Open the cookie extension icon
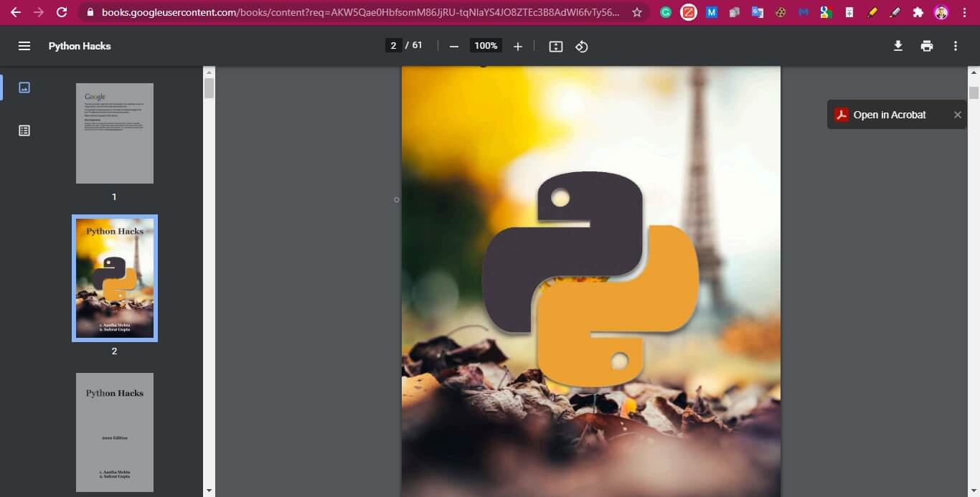 [781, 12]
